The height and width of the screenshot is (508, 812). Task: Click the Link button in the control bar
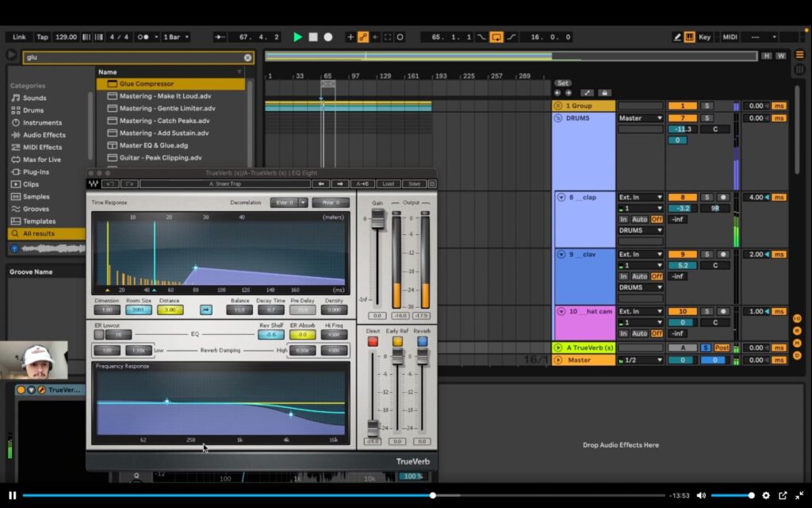[x=19, y=37]
